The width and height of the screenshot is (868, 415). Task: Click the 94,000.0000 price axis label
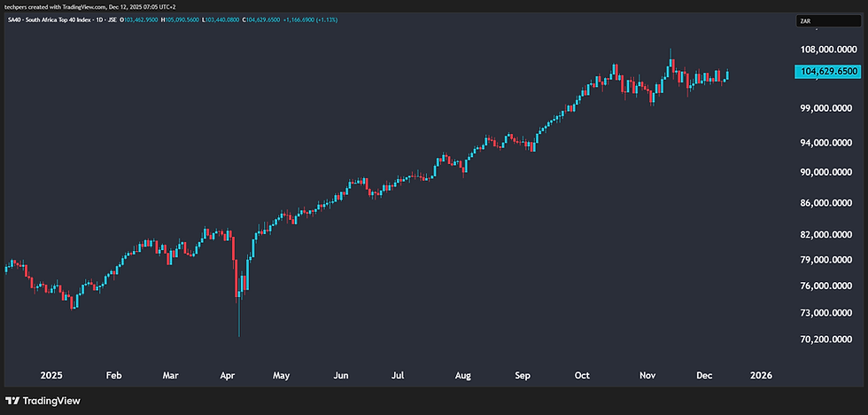(x=827, y=143)
